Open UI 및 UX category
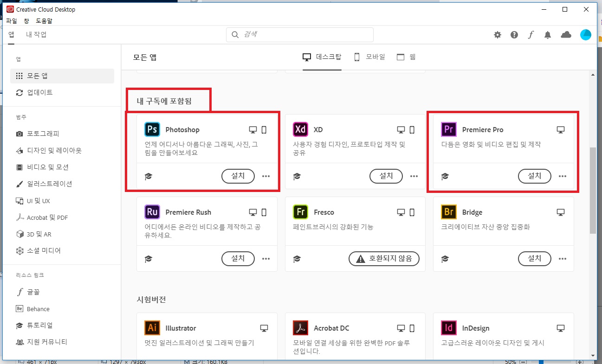The height and width of the screenshot is (364, 602). pyautogui.click(x=62, y=201)
